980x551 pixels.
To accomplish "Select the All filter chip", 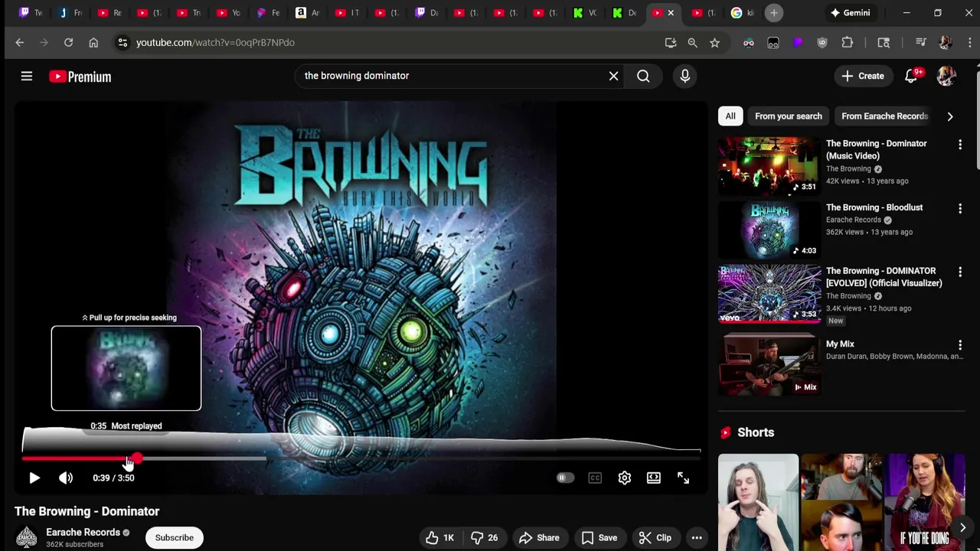I will click(730, 116).
